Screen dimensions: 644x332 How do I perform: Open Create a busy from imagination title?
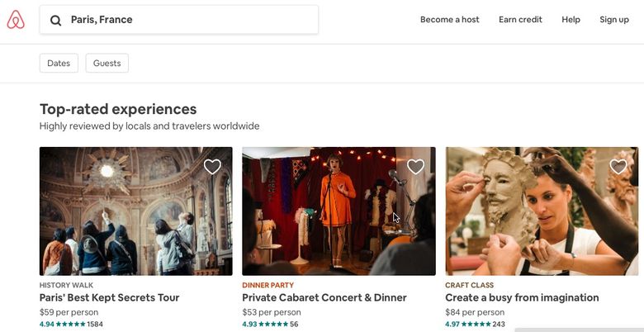(x=522, y=298)
